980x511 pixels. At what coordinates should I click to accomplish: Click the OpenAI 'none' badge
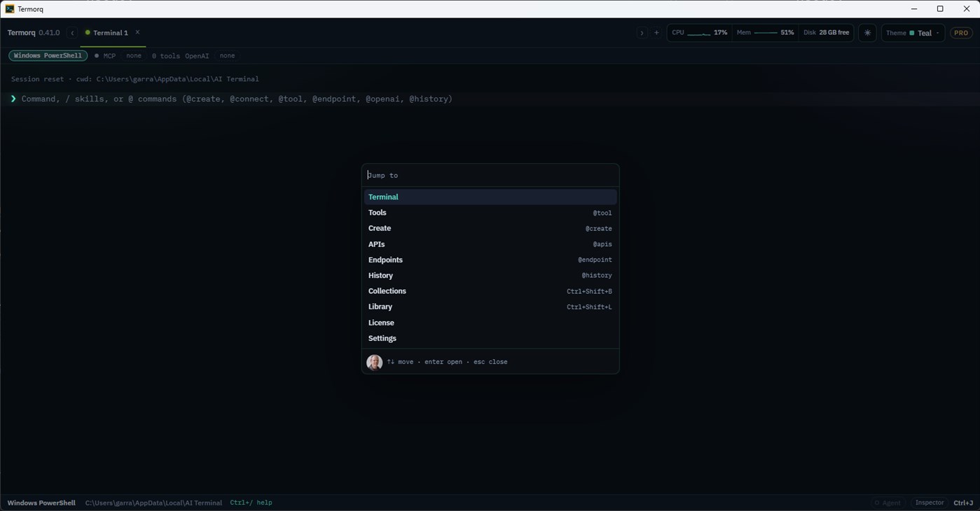tap(227, 56)
